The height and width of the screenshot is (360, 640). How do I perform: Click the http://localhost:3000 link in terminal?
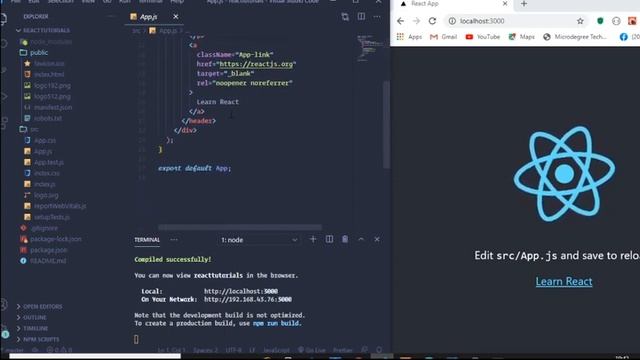coord(241,291)
